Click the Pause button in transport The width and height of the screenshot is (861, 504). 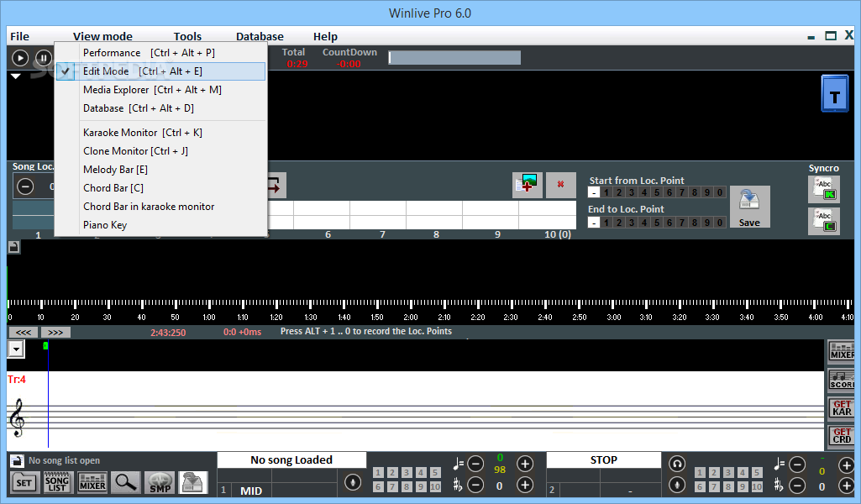[44, 58]
